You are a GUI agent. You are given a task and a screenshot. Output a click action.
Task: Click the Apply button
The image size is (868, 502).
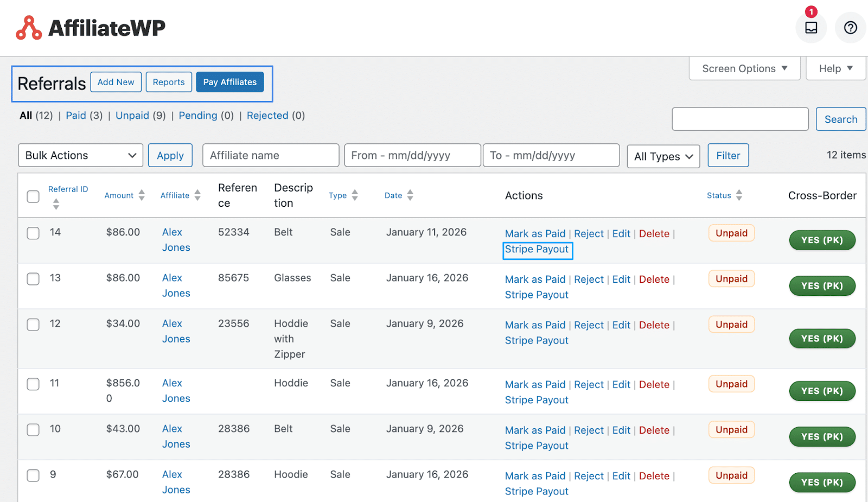pos(170,155)
